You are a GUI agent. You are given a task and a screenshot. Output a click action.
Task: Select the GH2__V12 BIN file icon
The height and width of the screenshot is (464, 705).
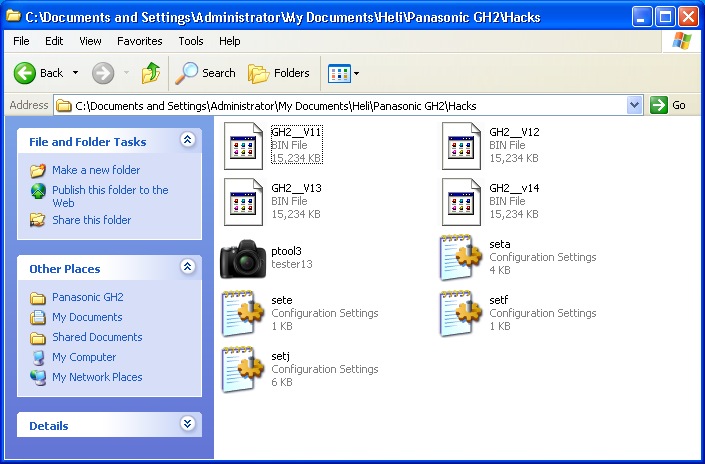463,145
